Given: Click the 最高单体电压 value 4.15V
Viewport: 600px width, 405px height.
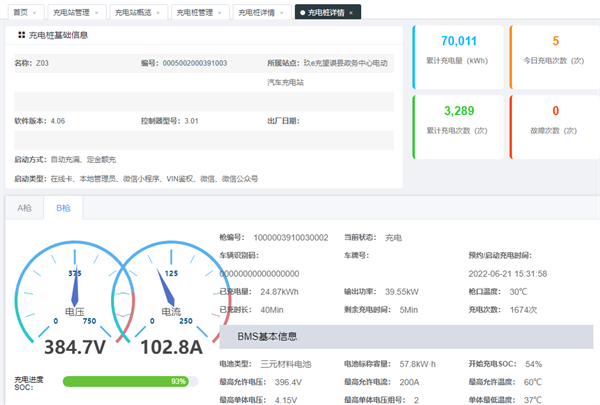Looking at the screenshot, I should pyautogui.click(x=286, y=400).
